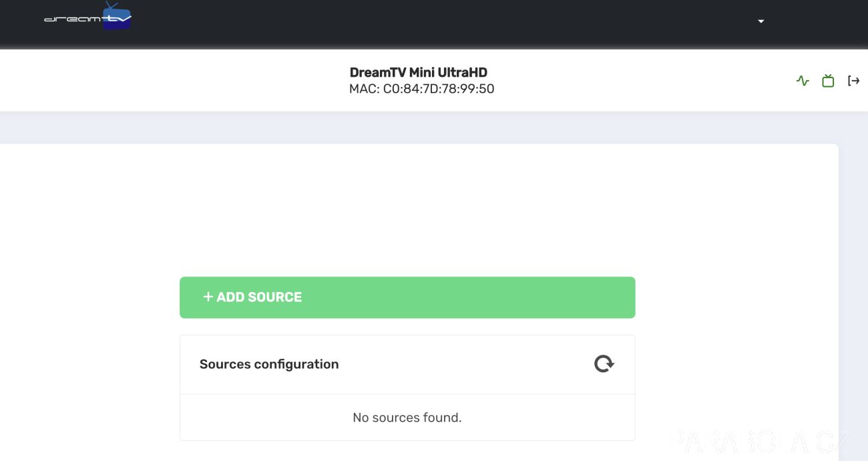Sign out via the bracket arrow icon
The height and width of the screenshot is (461, 868).
853,81
